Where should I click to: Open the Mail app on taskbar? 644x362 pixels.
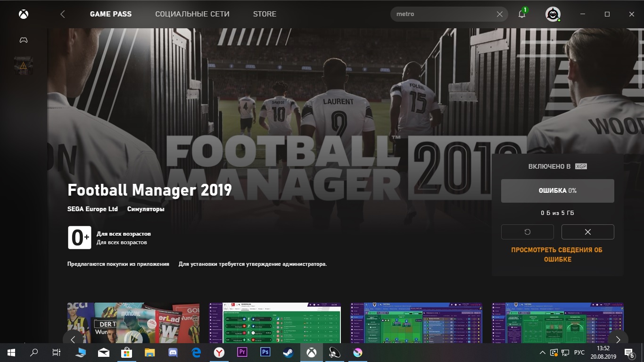click(x=104, y=353)
